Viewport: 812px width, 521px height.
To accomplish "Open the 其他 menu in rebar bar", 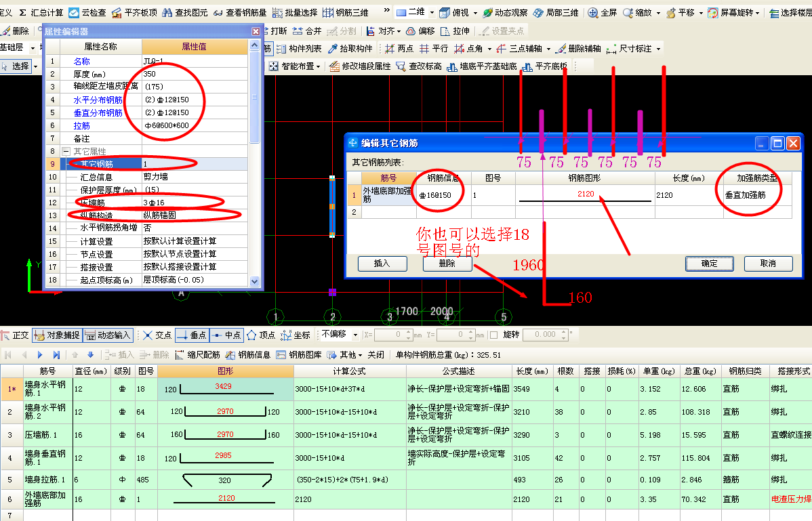I will 344,355.
